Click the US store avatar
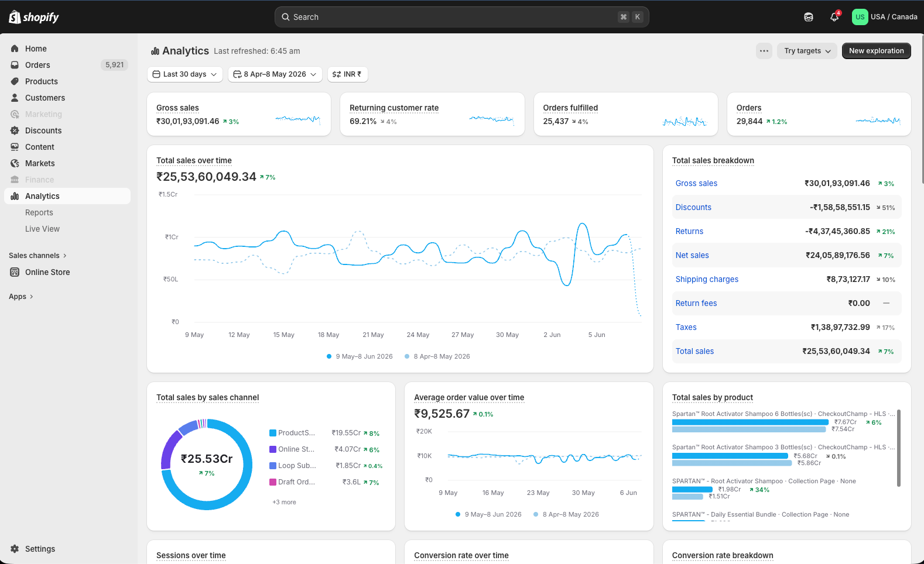This screenshot has width=924, height=564. click(860, 17)
